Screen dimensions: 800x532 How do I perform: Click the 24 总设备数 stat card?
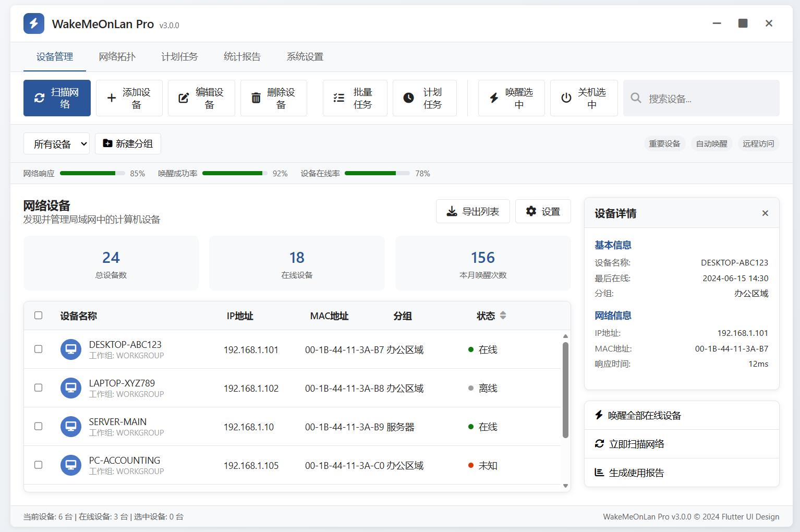point(111,263)
